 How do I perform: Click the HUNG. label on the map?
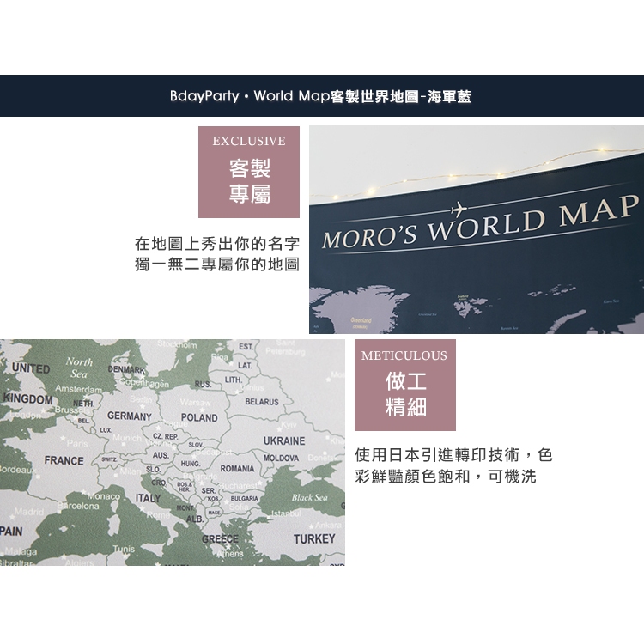click(191, 464)
